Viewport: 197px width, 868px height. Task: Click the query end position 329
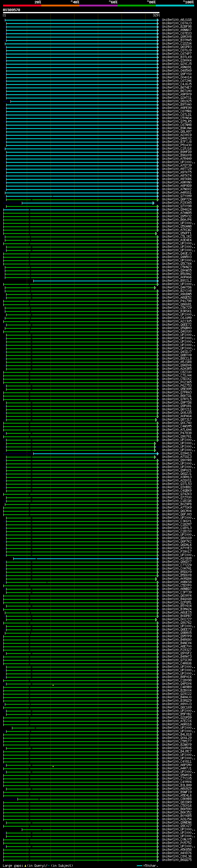155,15
